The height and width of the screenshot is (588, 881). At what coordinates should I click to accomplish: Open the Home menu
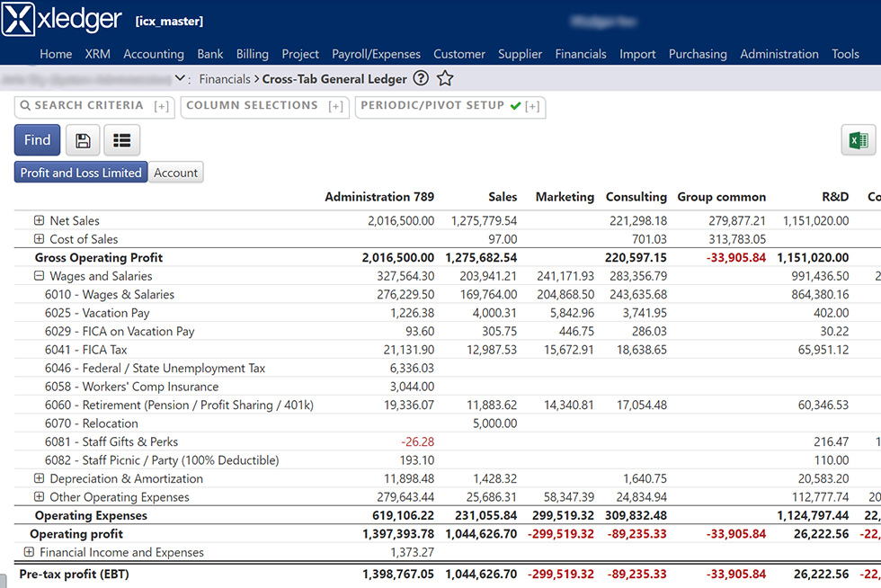(x=56, y=54)
